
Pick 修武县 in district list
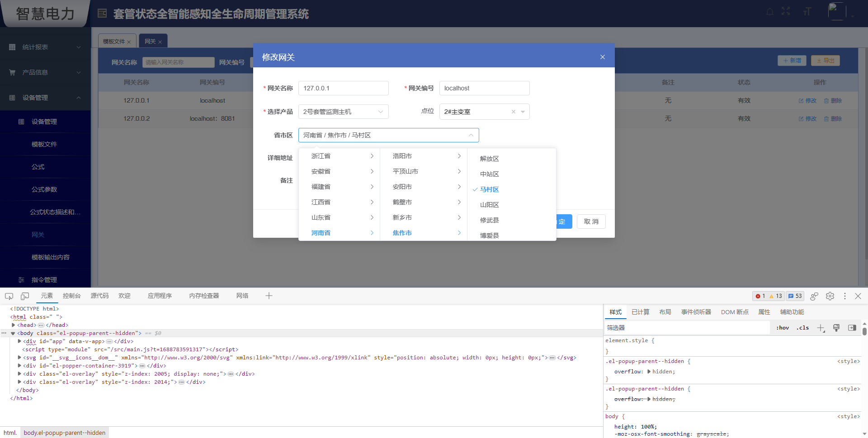(x=512, y=220)
